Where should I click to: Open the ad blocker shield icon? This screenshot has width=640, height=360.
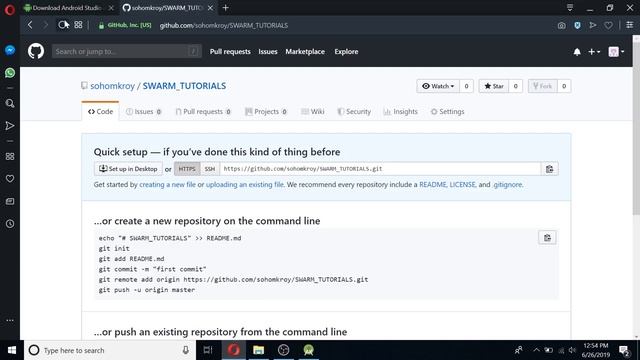pos(577,25)
